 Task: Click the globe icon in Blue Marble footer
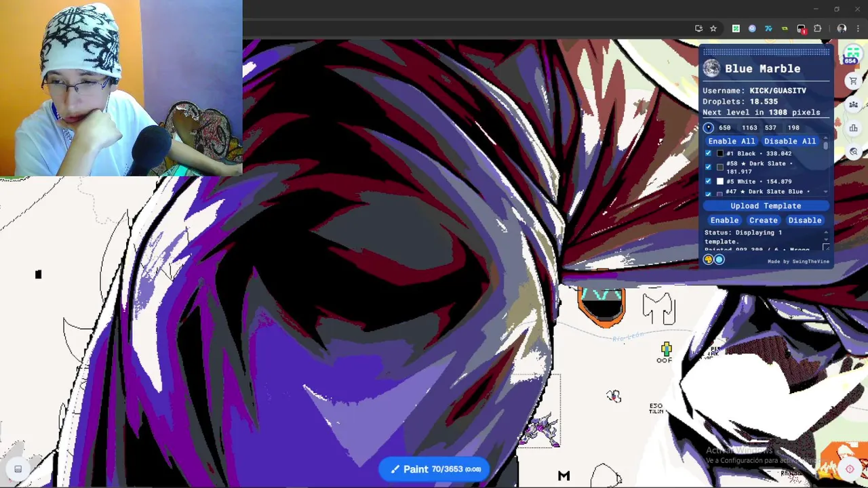click(x=719, y=260)
